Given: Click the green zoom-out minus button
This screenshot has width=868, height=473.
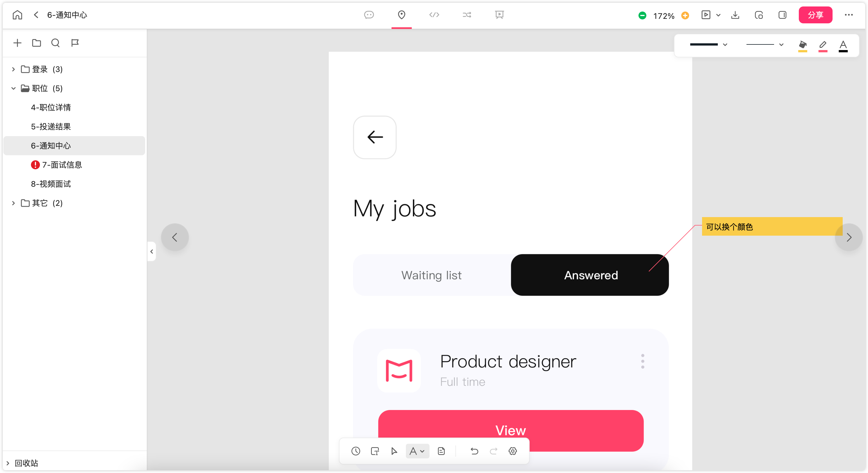Looking at the screenshot, I should [x=642, y=15].
